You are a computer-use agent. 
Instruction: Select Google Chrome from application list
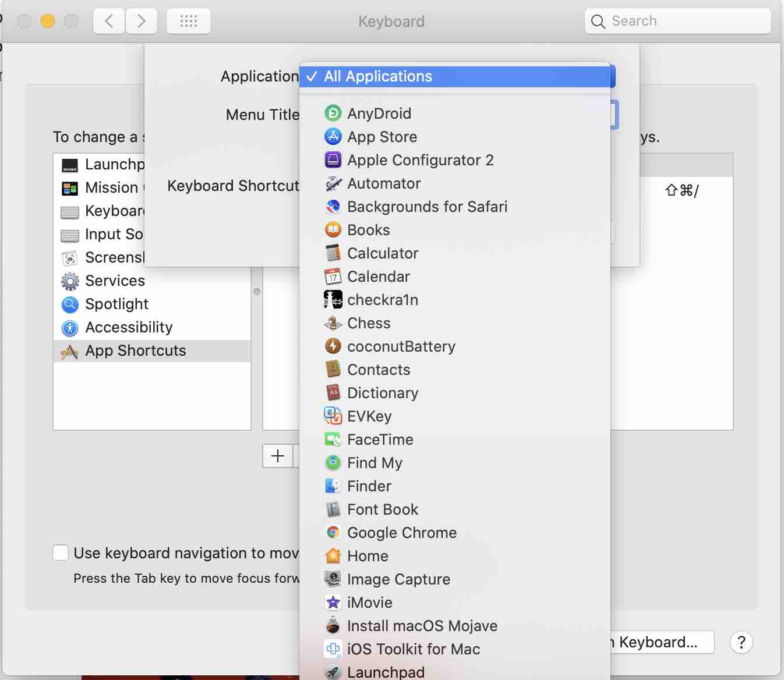[x=455, y=533]
